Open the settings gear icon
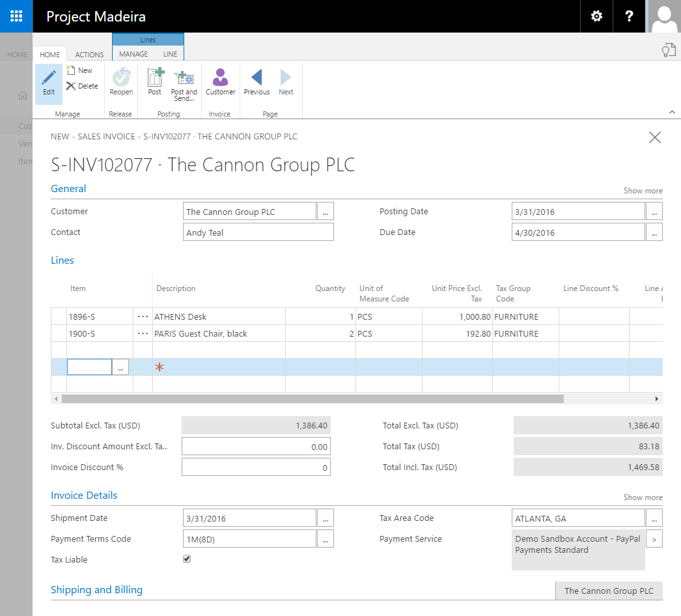The image size is (681, 616). coord(596,16)
